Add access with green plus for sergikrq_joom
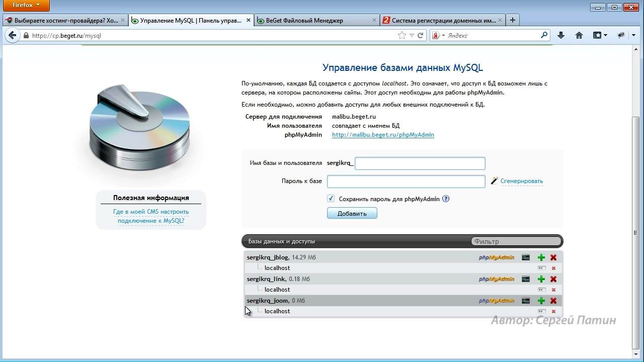Viewport: 644px width, 362px height. click(541, 301)
